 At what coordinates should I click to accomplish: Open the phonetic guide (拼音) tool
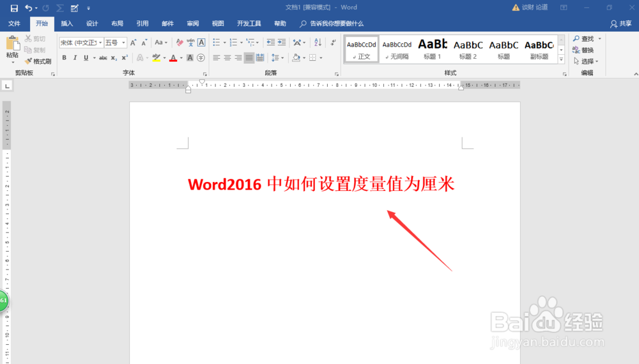click(190, 42)
